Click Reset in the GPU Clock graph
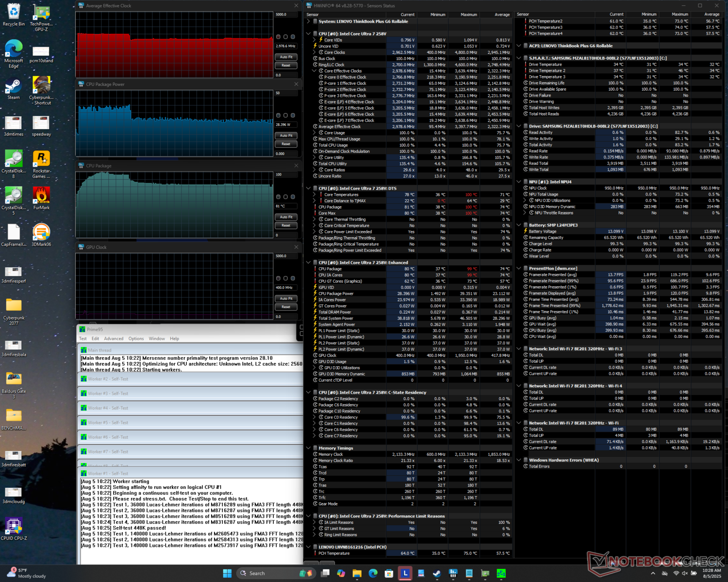Screen dimensions: 728x582 coord(286,307)
